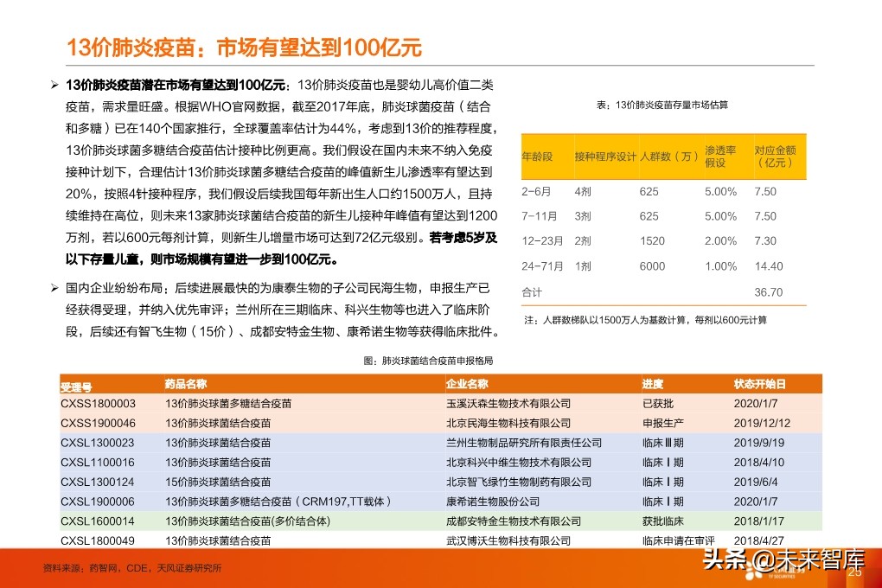This screenshot has width=882, height=588.
Task: Click the date '2019/9/19'
Action: [x=759, y=444]
